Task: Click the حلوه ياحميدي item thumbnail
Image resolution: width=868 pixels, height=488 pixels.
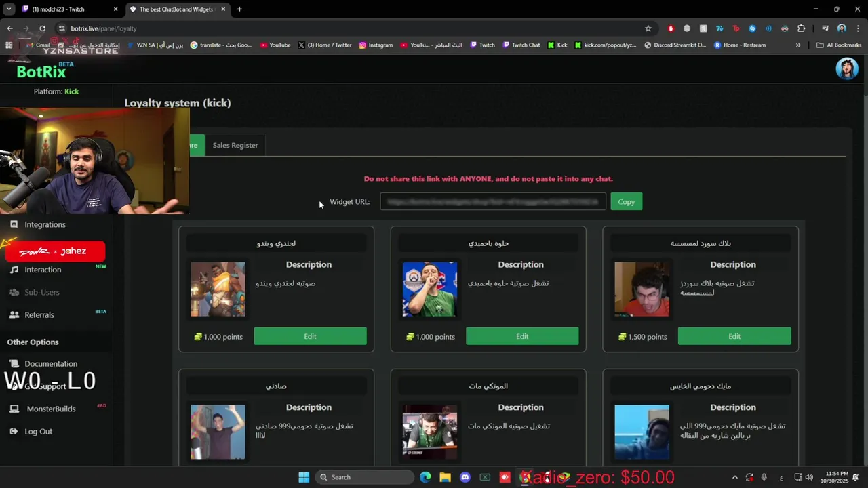Action: pos(430,289)
